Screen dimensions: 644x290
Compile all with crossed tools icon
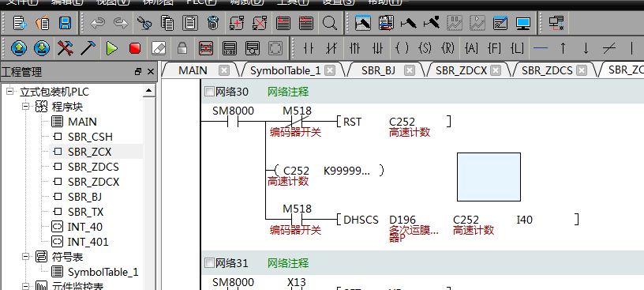pyautogui.click(x=66, y=48)
